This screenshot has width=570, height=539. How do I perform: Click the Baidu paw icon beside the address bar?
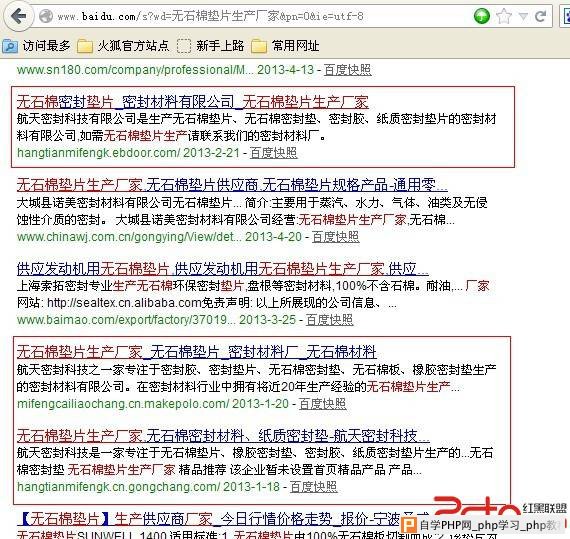[566, 16]
